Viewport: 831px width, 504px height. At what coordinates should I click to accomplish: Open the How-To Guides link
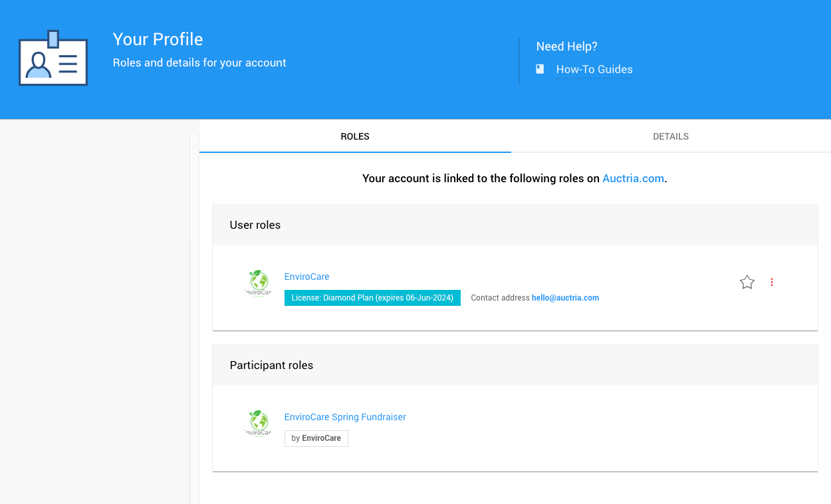594,69
